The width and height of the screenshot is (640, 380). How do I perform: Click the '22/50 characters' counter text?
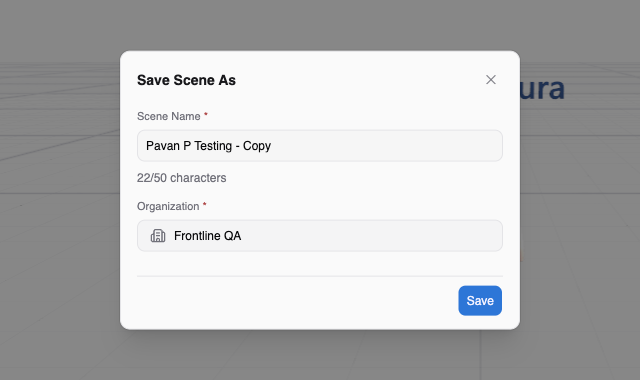[x=181, y=178]
